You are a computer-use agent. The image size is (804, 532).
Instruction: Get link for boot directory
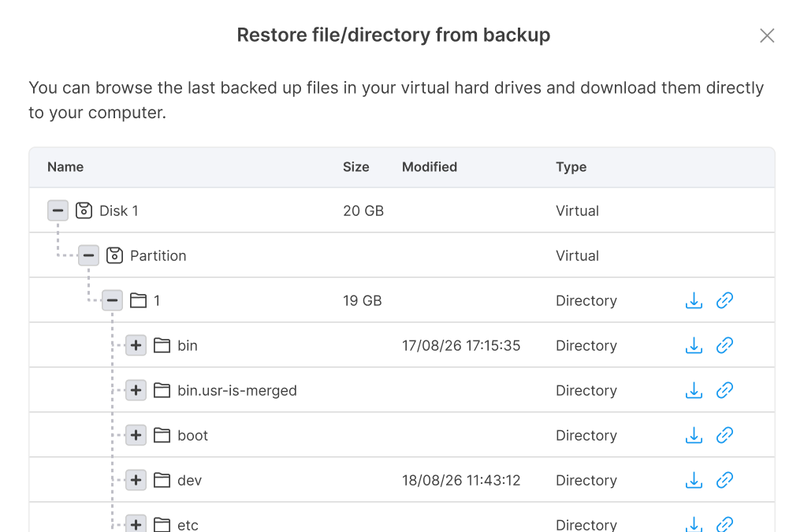pyautogui.click(x=724, y=435)
